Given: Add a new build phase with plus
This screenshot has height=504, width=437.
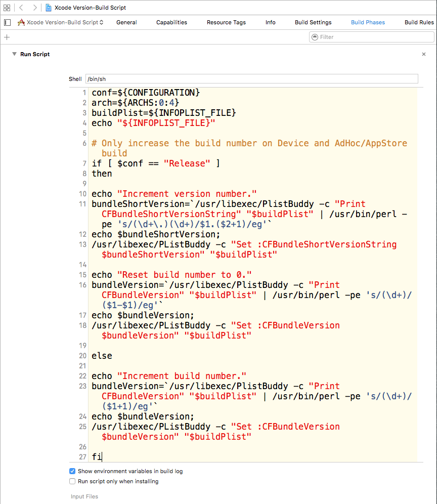Looking at the screenshot, I should [7, 37].
